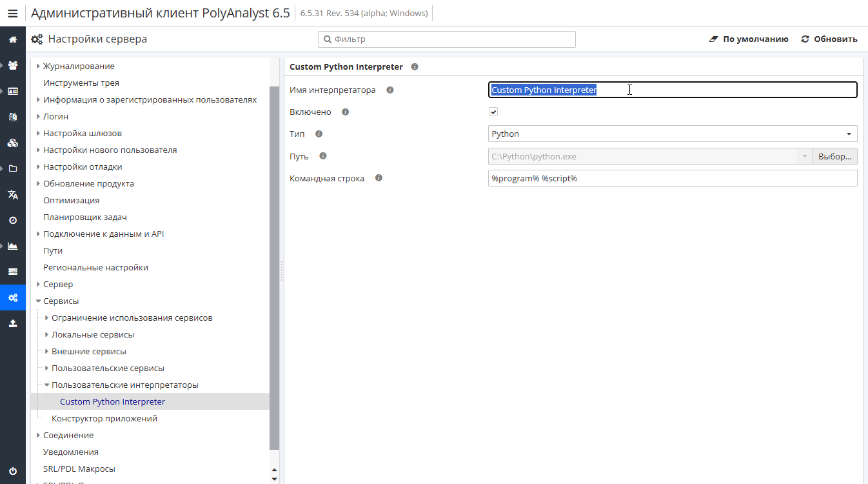Expand the Локальные сервисы node
This screenshot has width=868, height=484.
point(46,335)
